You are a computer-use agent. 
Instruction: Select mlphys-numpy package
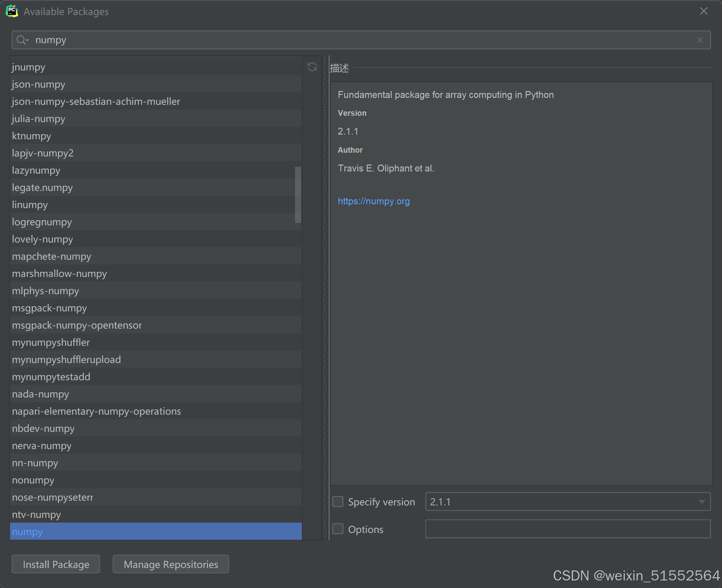click(156, 291)
